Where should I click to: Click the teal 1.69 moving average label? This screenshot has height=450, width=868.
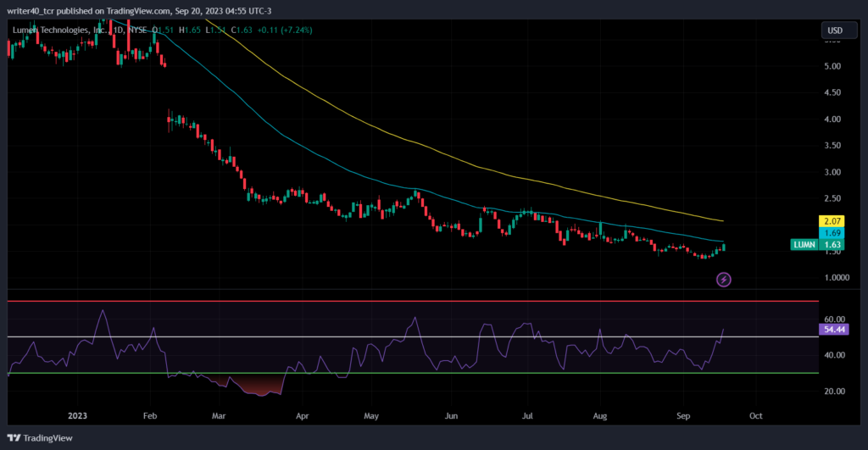832,233
